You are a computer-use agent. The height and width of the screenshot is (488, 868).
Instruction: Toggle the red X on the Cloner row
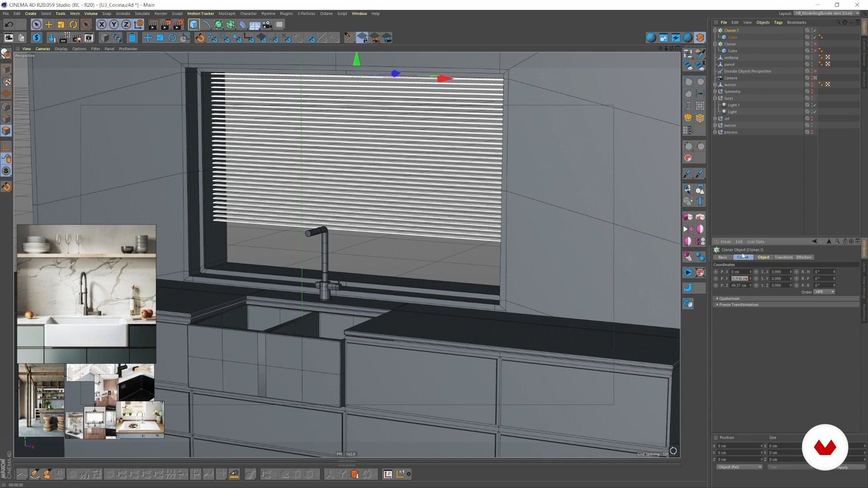[815, 44]
